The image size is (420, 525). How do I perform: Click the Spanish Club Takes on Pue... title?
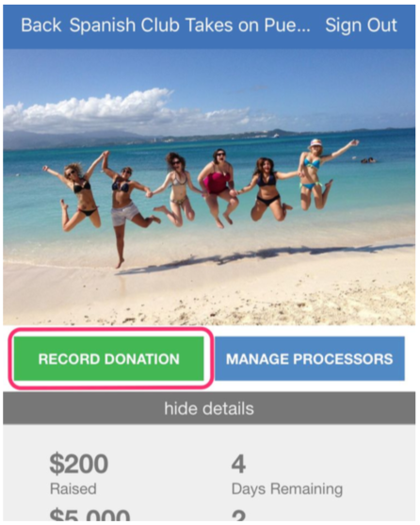tap(189, 25)
